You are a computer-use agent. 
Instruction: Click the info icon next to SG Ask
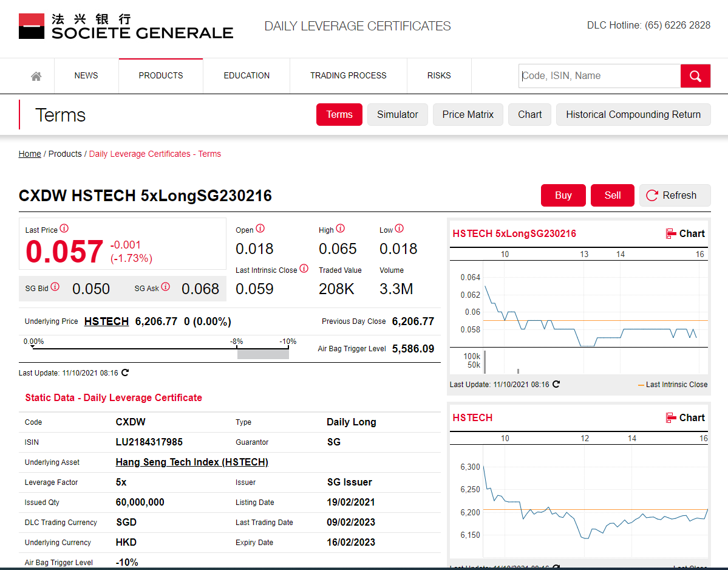tap(165, 287)
